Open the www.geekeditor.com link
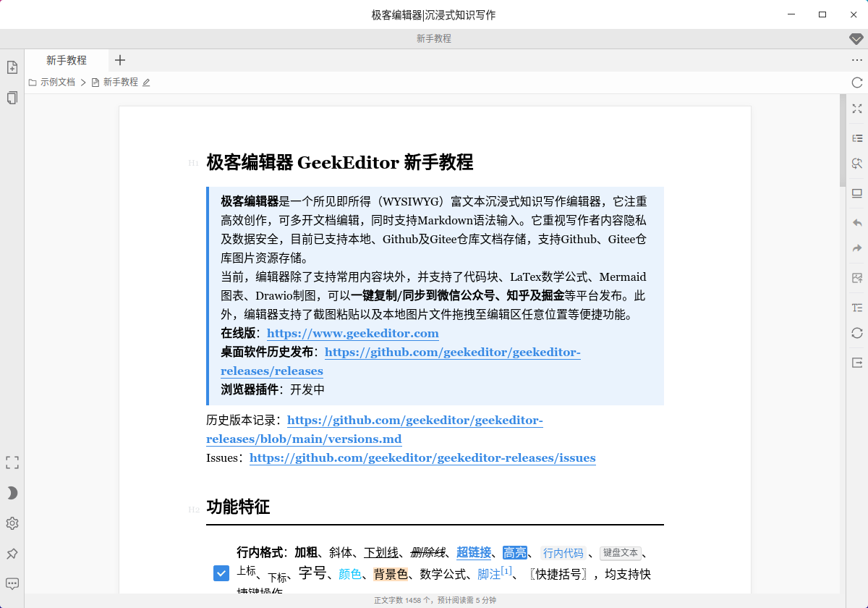868x608 pixels. pos(352,334)
